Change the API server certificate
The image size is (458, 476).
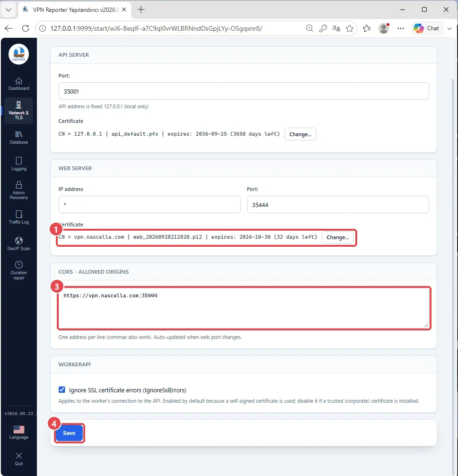click(x=300, y=134)
